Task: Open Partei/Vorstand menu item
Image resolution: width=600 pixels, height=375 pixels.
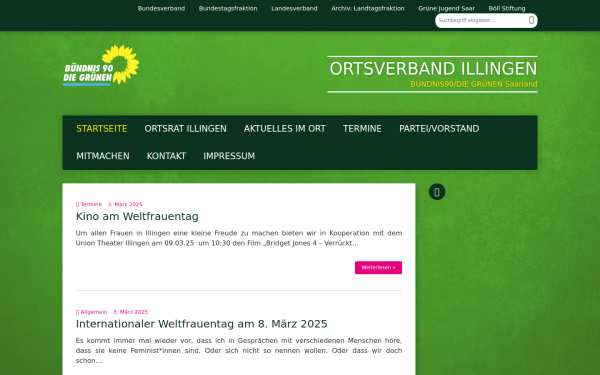Action: tap(439, 129)
